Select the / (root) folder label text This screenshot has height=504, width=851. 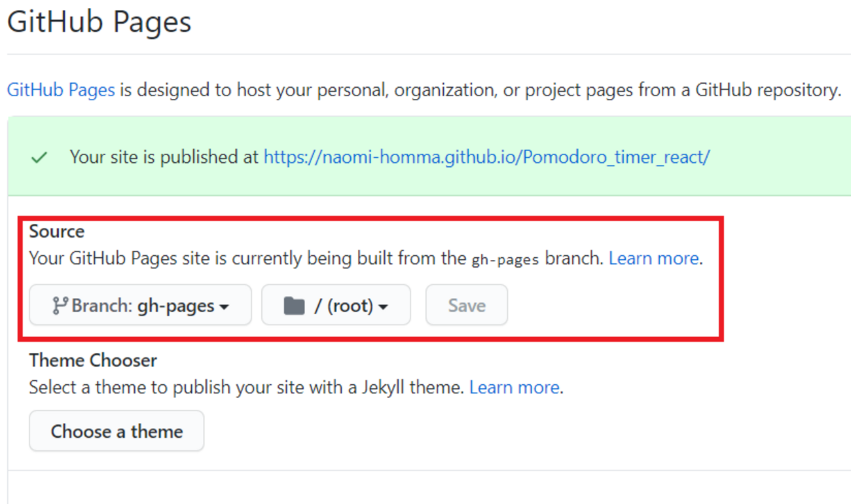point(343,306)
